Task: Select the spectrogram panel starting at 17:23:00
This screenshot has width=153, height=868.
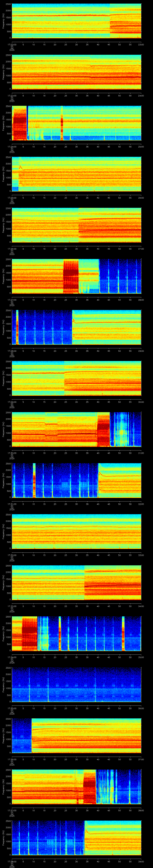Action: [76, 72]
